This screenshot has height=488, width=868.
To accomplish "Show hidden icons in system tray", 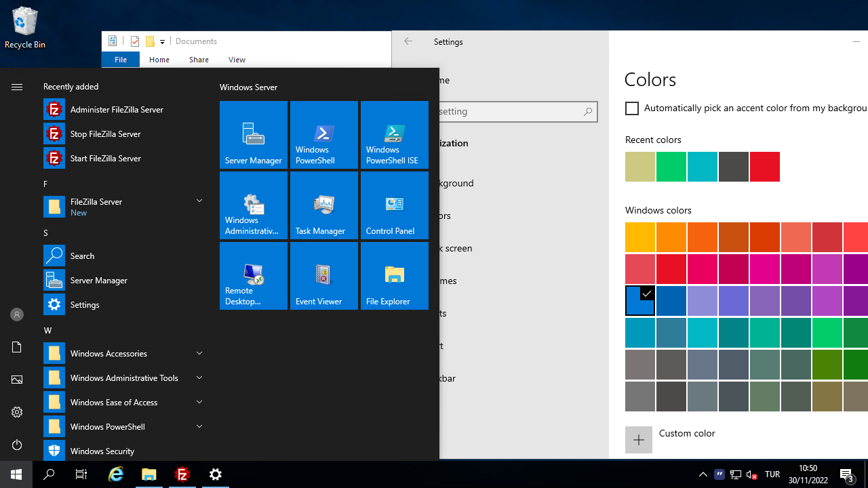I will [x=703, y=474].
